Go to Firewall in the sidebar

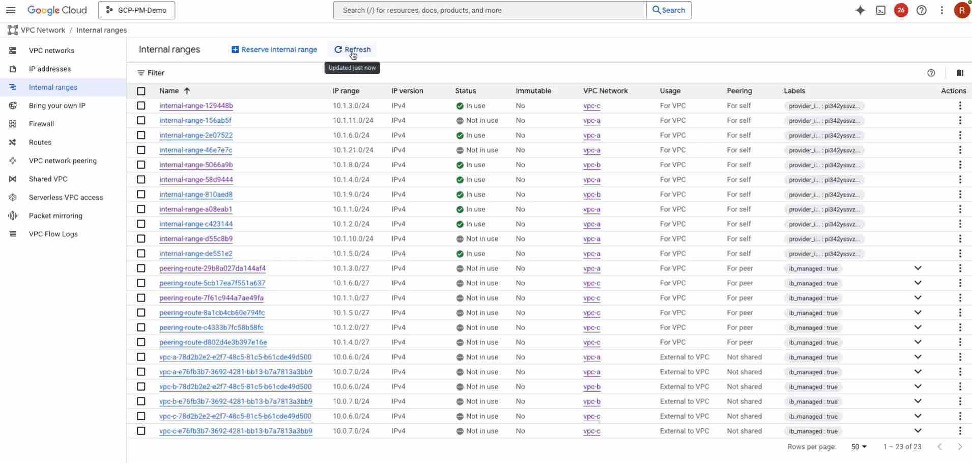click(x=40, y=124)
